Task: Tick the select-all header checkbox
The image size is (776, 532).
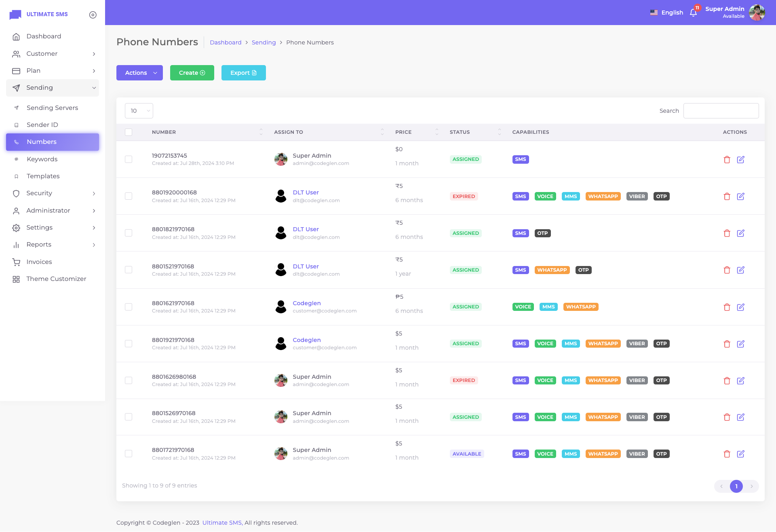Action: pos(129,132)
